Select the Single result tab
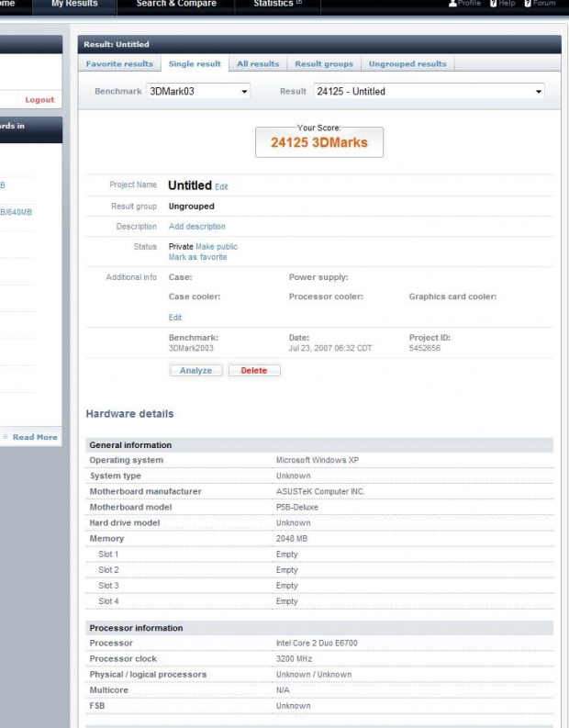Image resolution: width=569 pixels, height=728 pixels. tap(195, 63)
